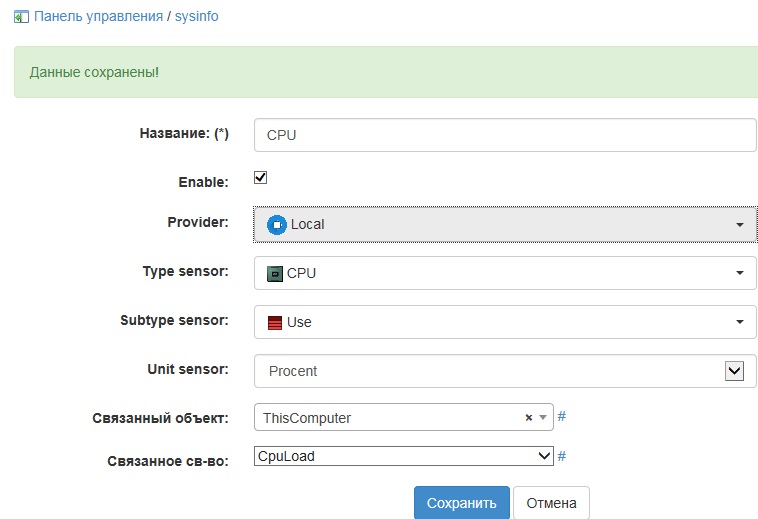Clear the ThisComputer linked object selection
The height and width of the screenshot is (519, 758).
(529, 418)
